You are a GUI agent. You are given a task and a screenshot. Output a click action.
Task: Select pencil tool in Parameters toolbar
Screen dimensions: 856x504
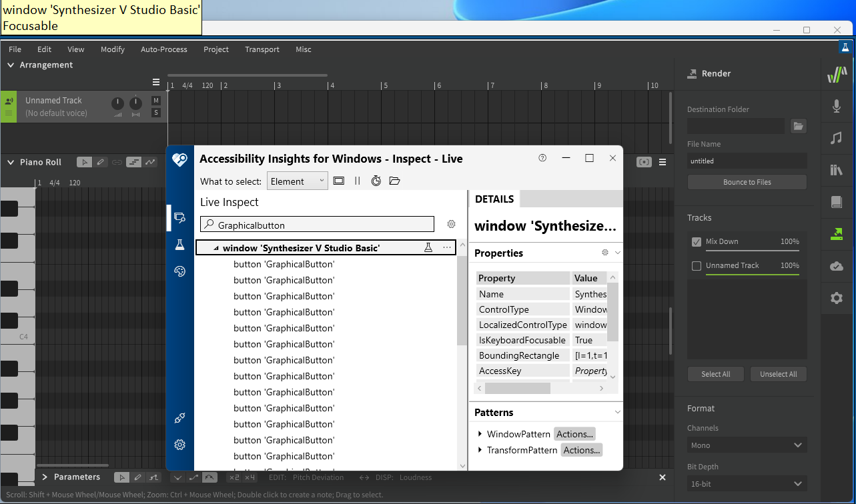(x=137, y=477)
